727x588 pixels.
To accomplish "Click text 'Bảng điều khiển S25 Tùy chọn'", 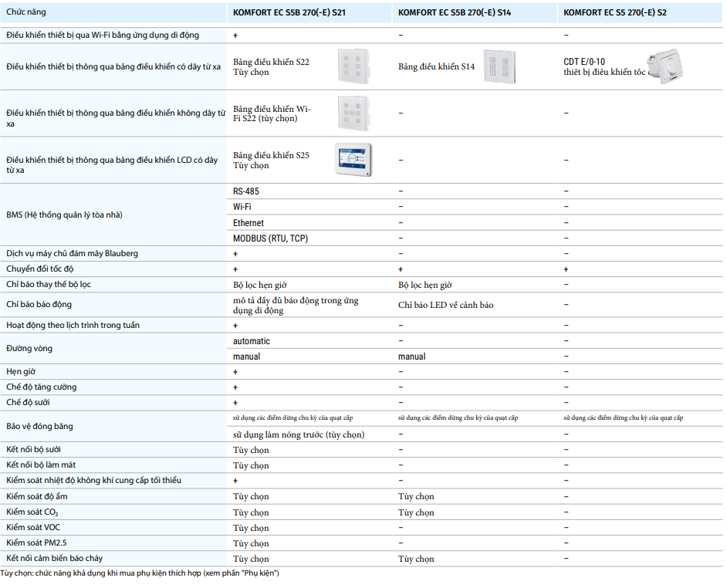I will 271,160.
